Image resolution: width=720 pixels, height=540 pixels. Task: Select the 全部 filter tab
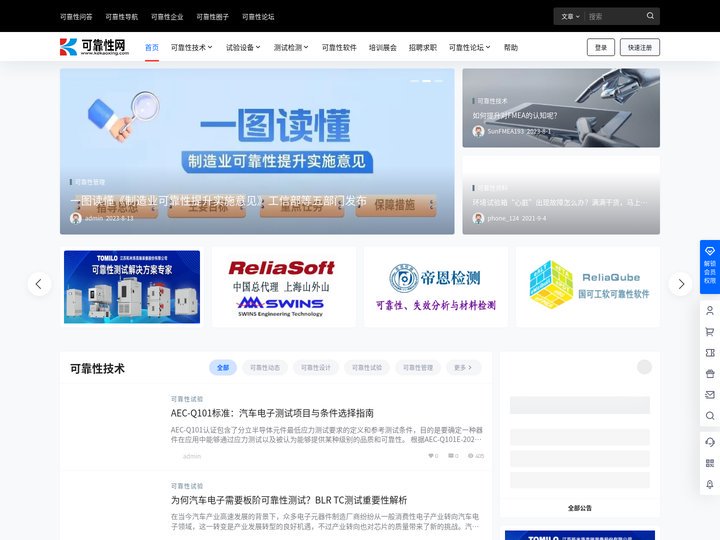point(223,367)
